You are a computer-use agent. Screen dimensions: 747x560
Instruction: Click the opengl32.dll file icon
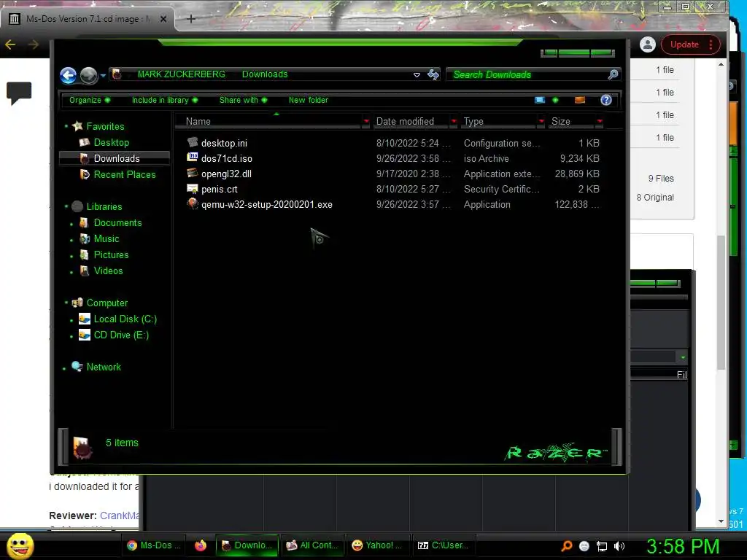(x=193, y=173)
